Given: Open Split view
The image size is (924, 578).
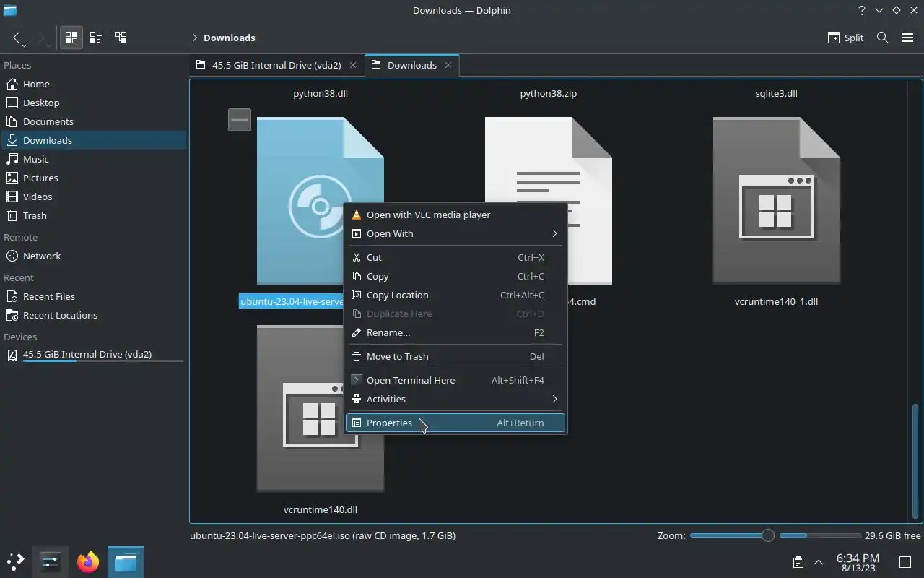Looking at the screenshot, I should click(845, 38).
